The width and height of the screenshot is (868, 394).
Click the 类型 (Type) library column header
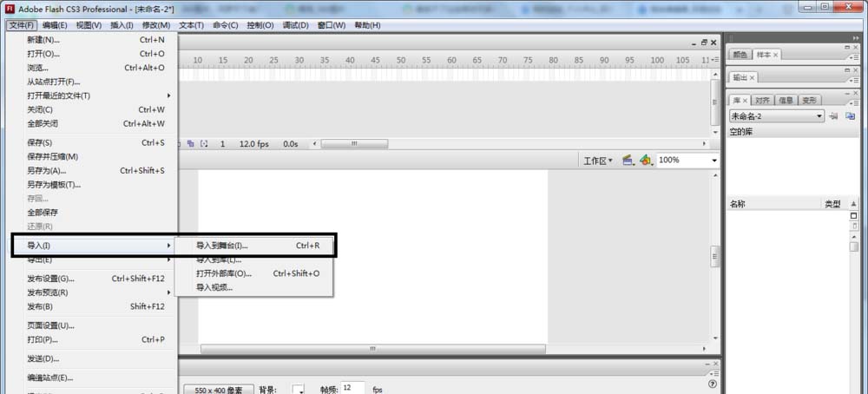832,204
